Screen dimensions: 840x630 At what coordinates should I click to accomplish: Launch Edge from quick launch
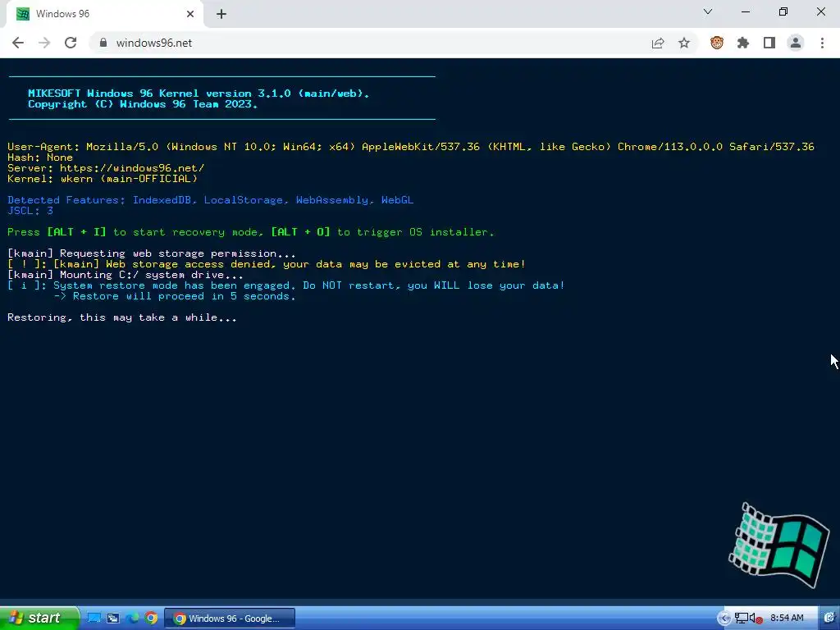coord(132,619)
